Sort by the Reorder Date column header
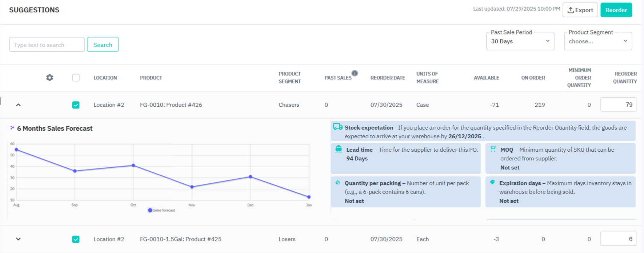 (387, 78)
